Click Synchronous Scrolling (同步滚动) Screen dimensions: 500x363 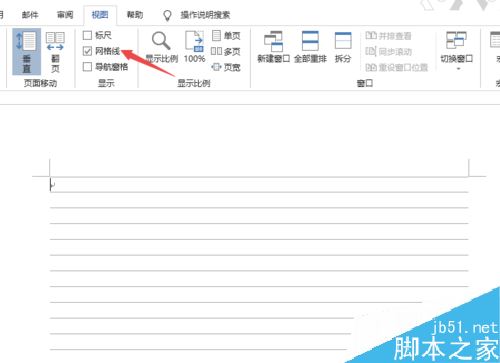click(388, 52)
